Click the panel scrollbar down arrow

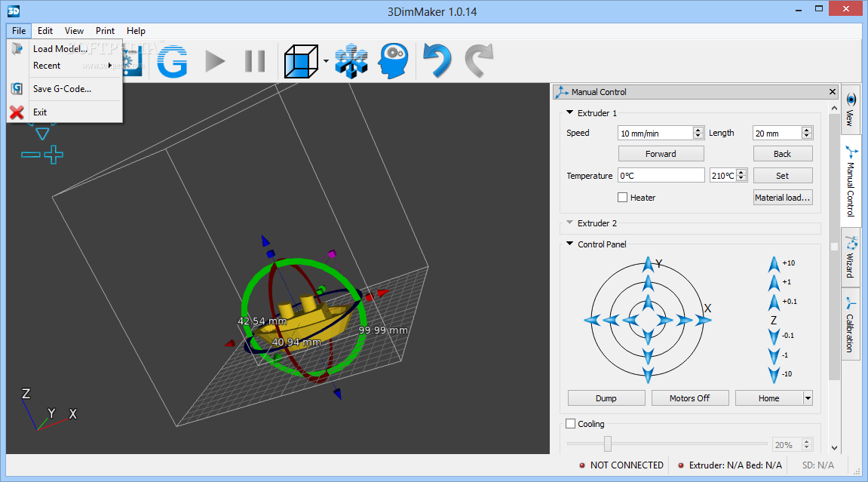(x=834, y=448)
